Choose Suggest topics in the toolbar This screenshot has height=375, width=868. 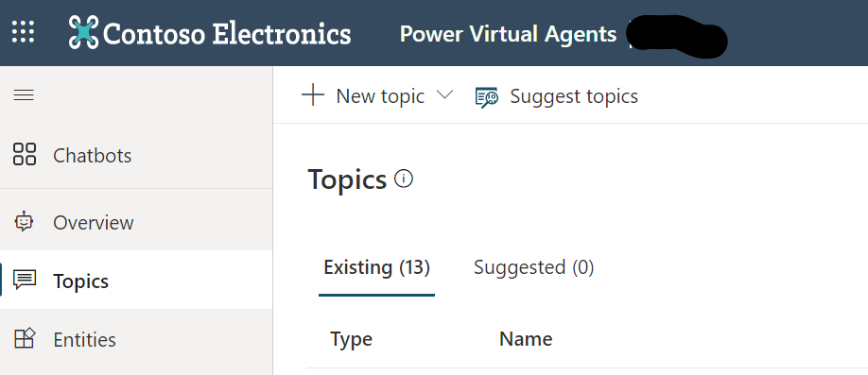click(x=574, y=96)
